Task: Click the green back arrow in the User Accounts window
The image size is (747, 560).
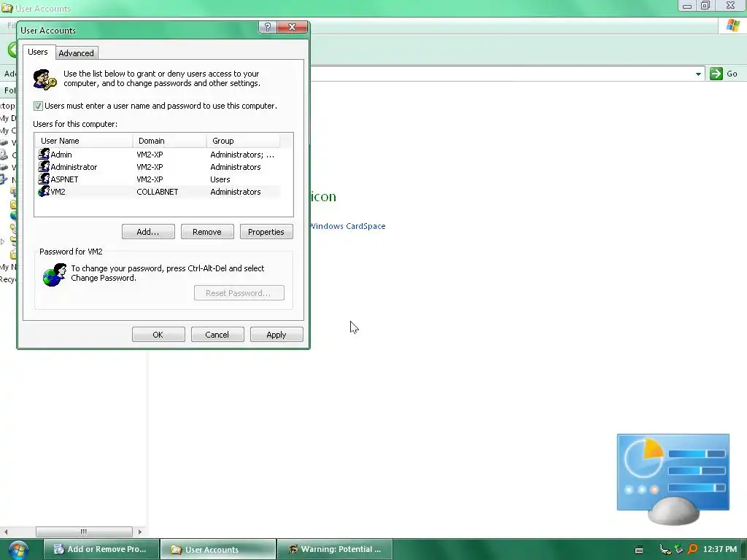Action: pyautogui.click(x=12, y=49)
